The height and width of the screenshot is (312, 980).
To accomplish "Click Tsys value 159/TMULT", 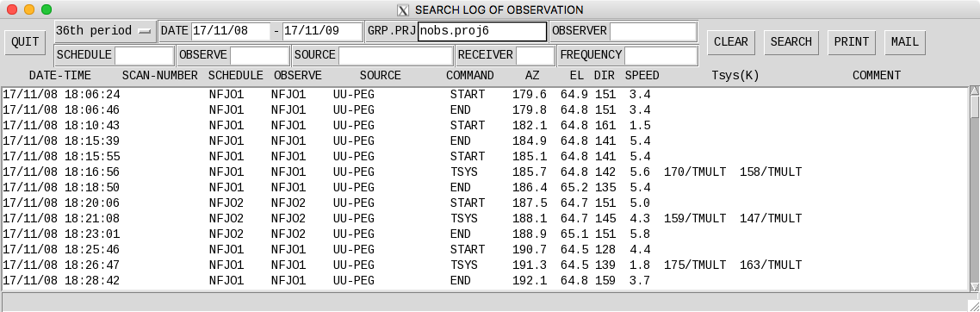I will (x=695, y=219).
